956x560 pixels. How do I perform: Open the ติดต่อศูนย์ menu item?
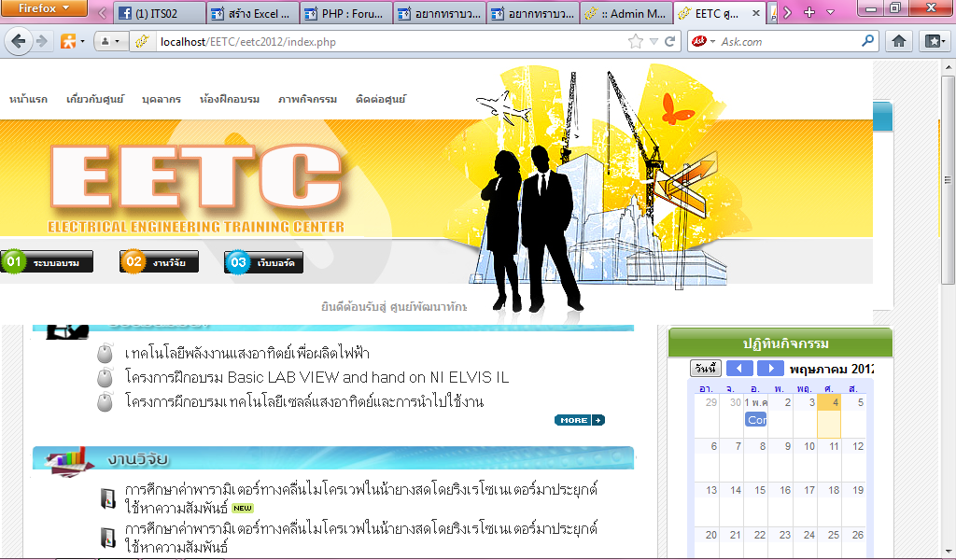(381, 99)
